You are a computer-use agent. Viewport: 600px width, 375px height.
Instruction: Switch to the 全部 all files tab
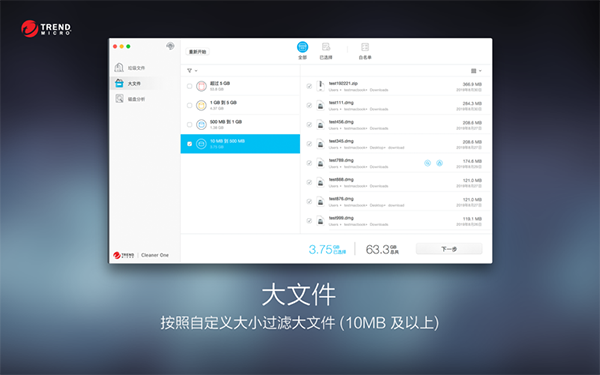pos(302,51)
